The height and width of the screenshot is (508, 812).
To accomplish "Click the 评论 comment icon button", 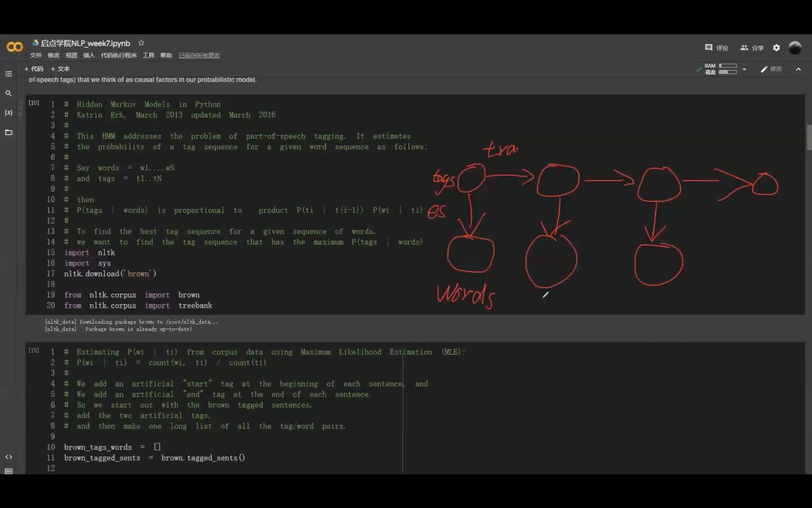I will tap(716, 47).
